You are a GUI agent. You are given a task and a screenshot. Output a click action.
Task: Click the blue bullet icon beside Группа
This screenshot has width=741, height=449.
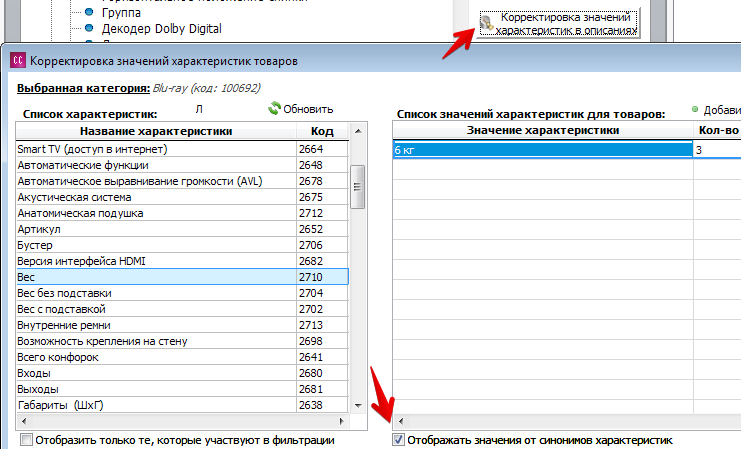tap(89, 12)
